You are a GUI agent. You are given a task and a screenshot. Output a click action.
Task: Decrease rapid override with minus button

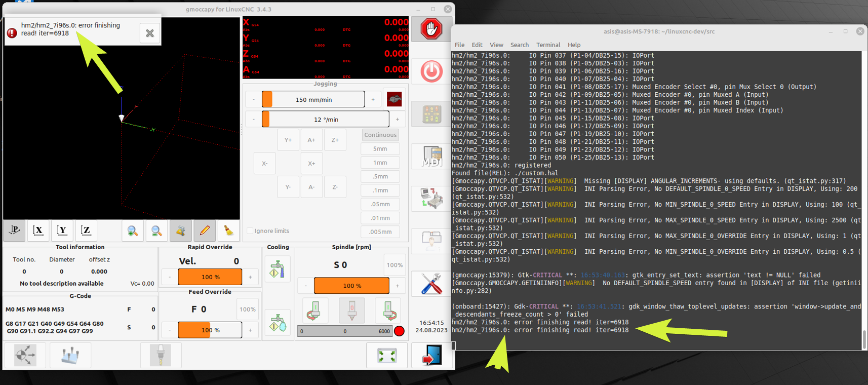coord(170,277)
